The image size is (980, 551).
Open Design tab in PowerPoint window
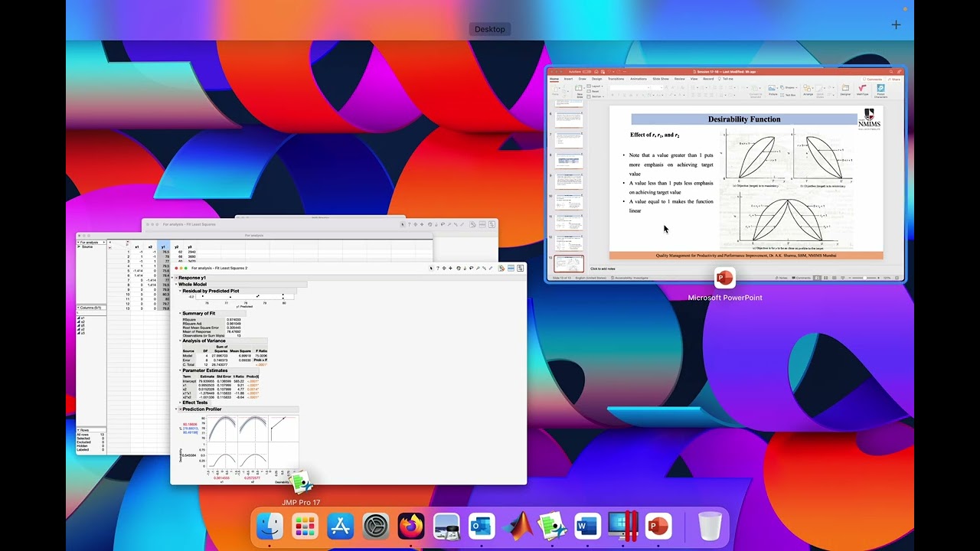596,79
